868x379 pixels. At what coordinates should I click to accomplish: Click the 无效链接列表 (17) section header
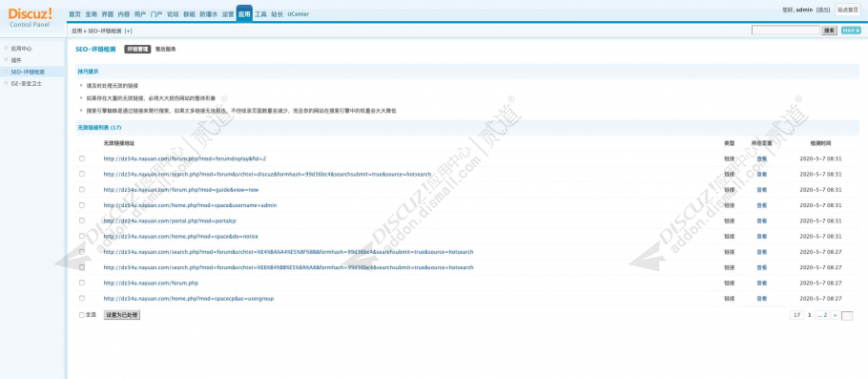tap(99, 127)
